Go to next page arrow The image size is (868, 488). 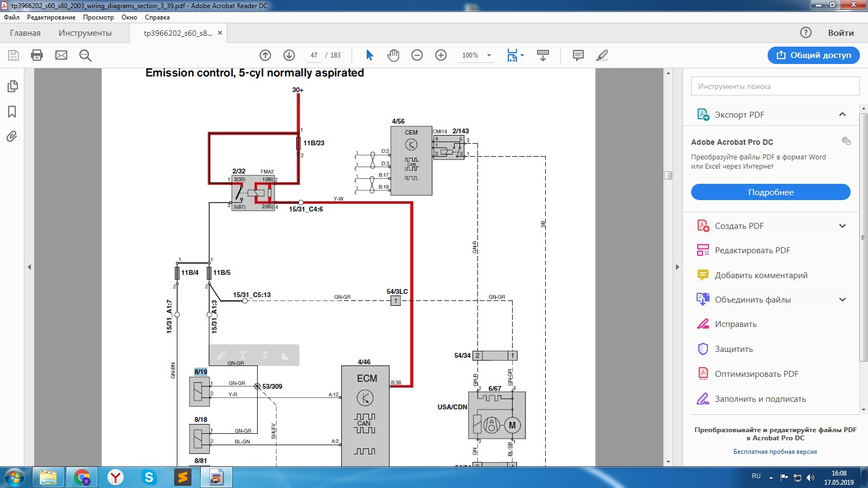click(x=289, y=55)
